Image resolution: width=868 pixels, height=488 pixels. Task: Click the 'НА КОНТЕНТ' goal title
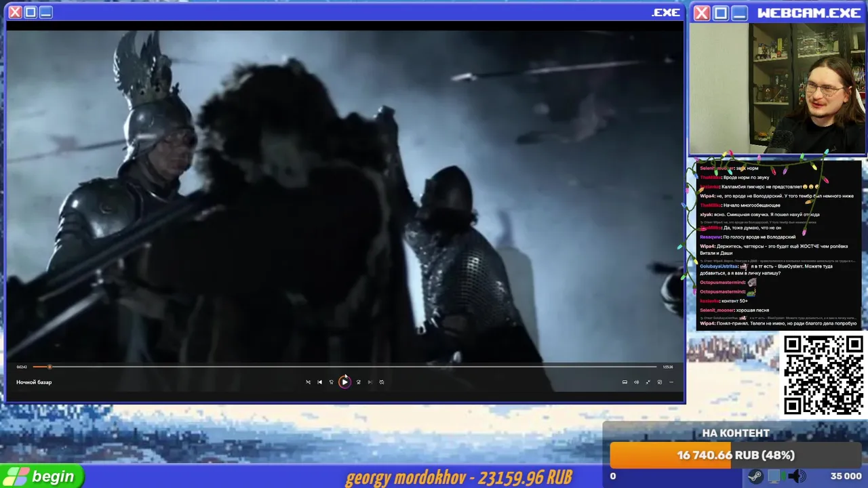(736, 433)
